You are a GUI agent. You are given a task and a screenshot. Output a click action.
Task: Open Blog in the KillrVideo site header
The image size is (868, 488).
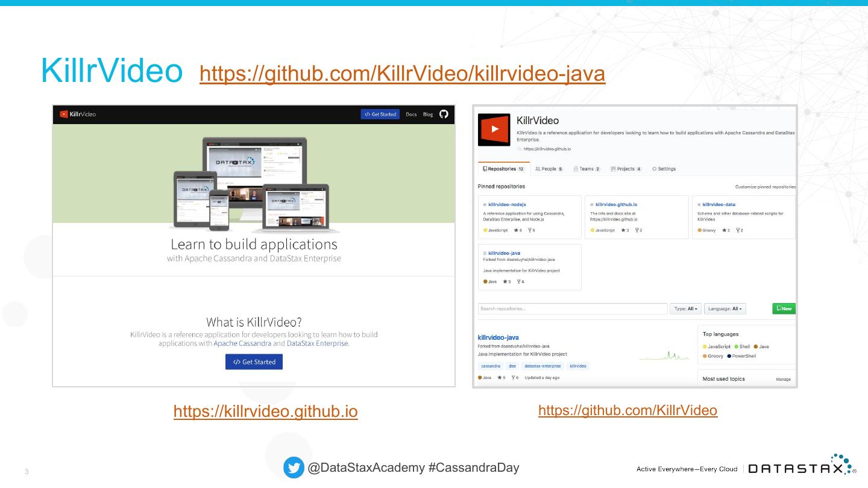(427, 114)
